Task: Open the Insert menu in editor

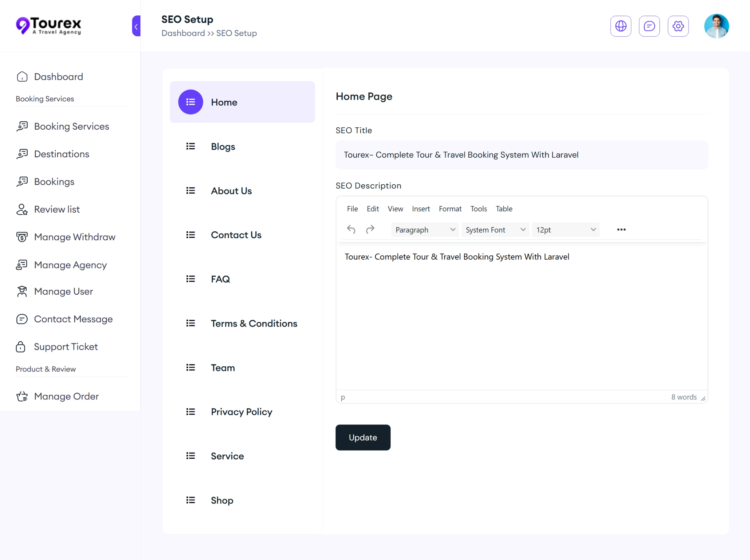Action: [x=420, y=209]
